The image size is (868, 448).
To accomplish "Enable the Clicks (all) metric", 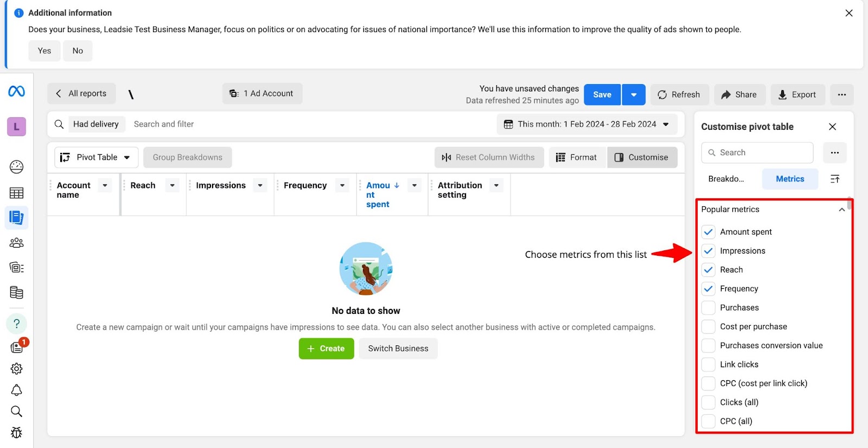I will pos(709,402).
